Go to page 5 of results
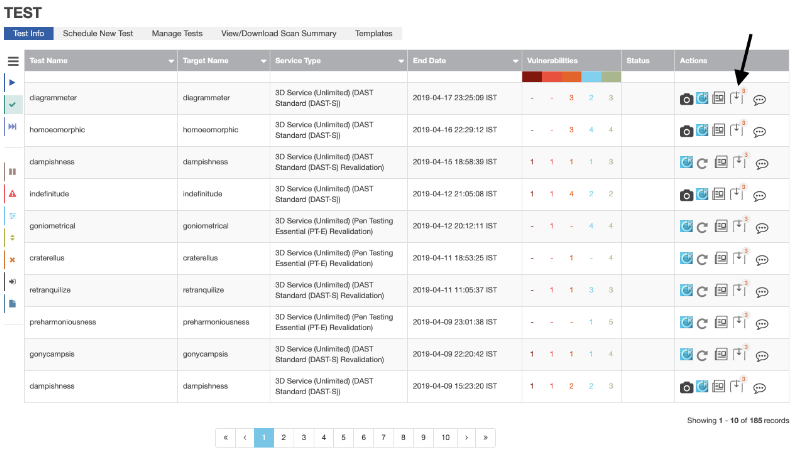795x449 pixels. (x=343, y=437)
